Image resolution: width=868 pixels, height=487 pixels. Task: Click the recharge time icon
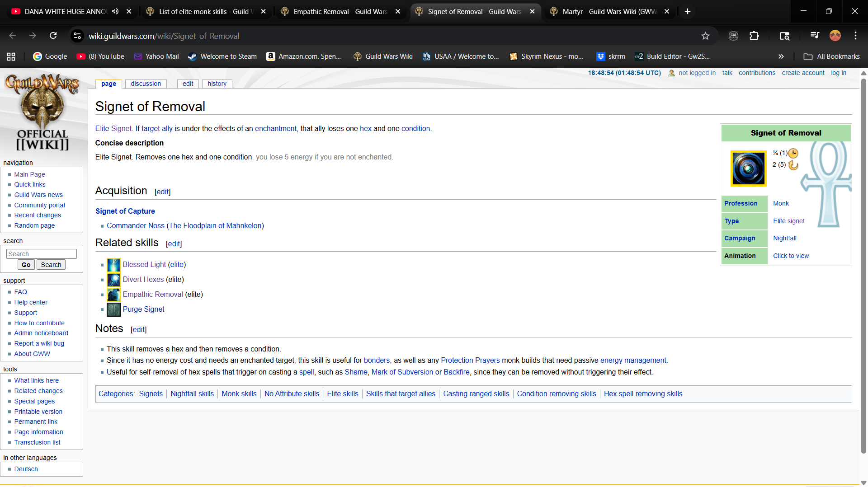tap(793, 165)
